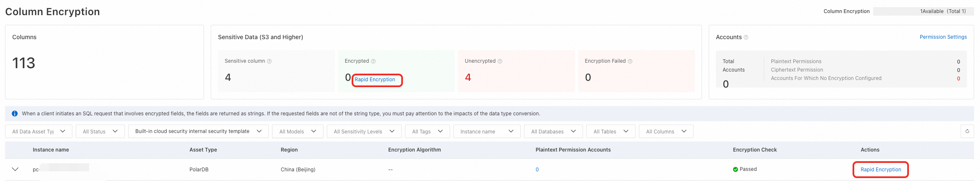This screenshot has height=181, width=980.
Task: Click help icon next to Accounts heading
Action: [x=746, y=37]
